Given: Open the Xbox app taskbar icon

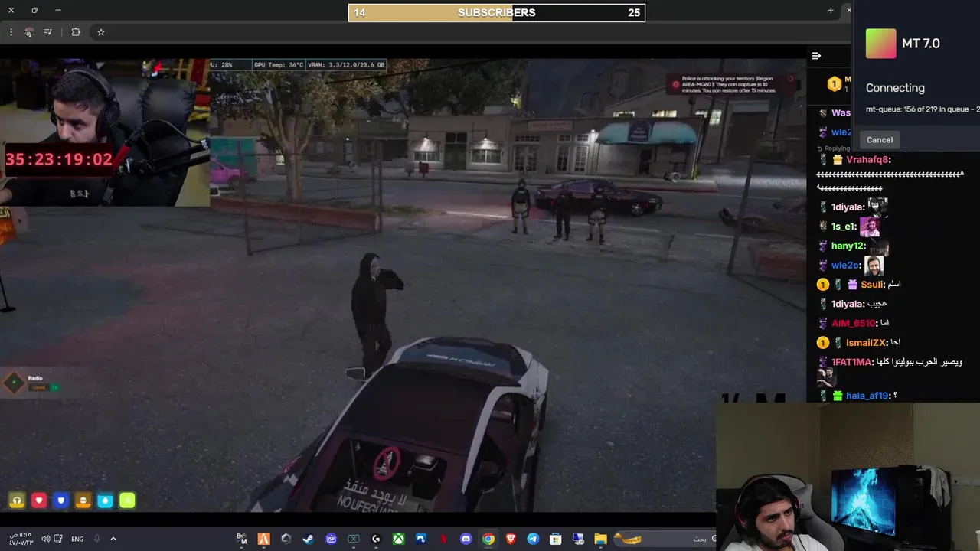Looking at the screenshot, I should click(x=398, y=539).
